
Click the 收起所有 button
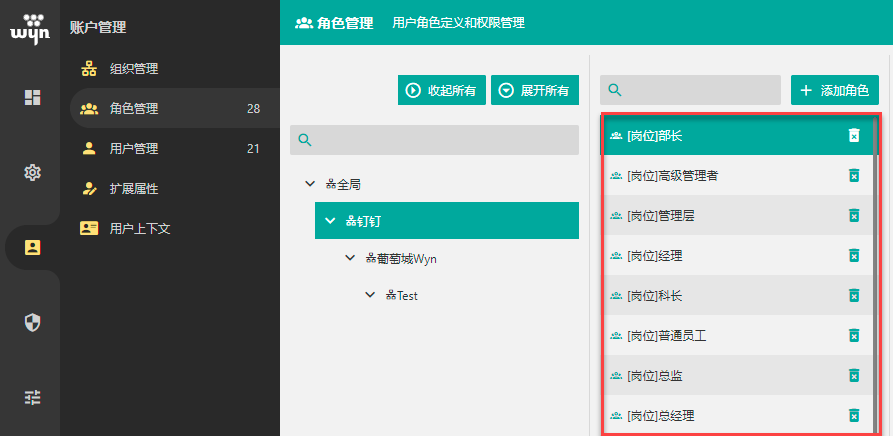click(441, 91)
